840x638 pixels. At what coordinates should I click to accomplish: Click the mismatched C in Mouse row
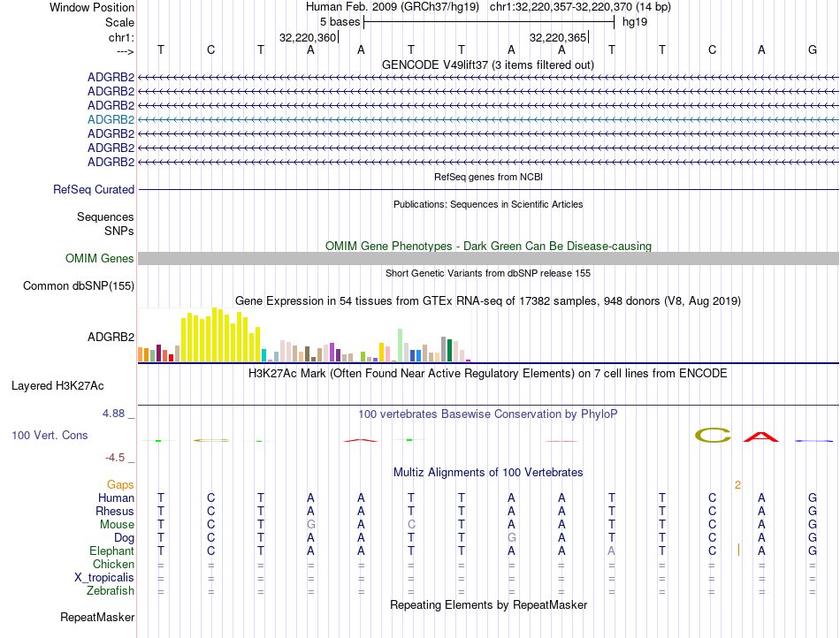tap(411, 525)
